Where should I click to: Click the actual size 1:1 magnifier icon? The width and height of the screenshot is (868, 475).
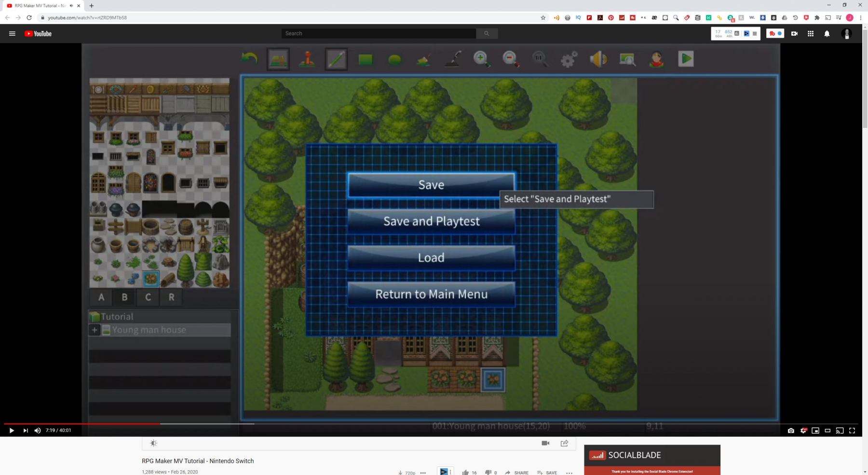(540, 59)
